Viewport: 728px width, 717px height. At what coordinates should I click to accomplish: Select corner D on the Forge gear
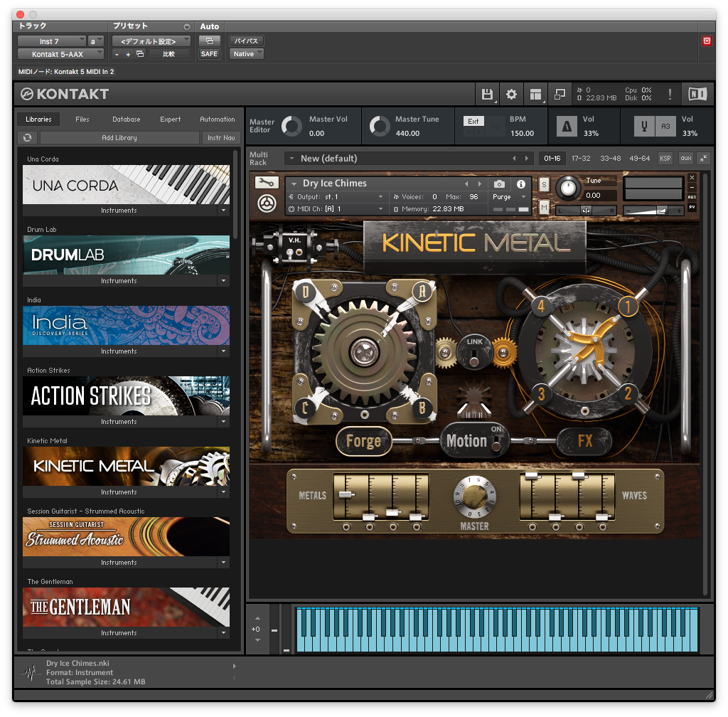(x=306, y=291)
